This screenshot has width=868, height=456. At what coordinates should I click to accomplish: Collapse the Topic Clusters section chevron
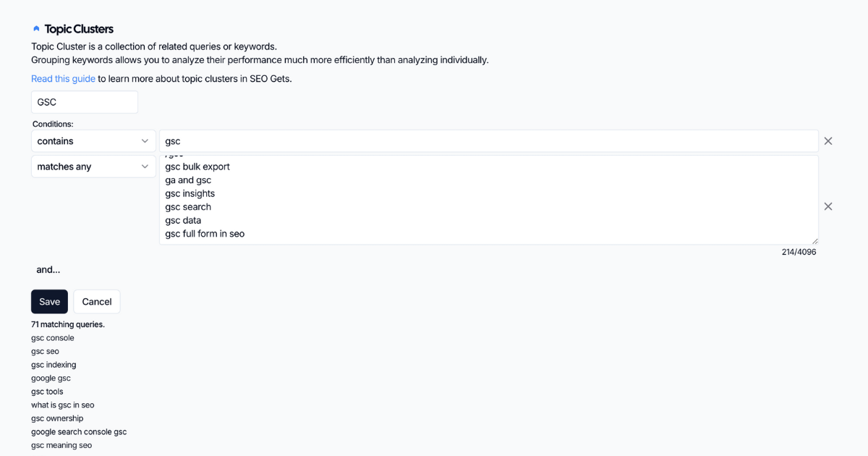[36, 28]
